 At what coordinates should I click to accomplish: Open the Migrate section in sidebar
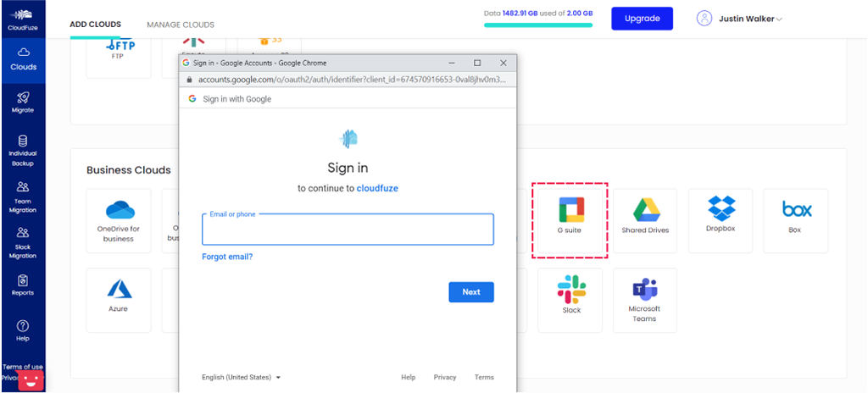23,103
